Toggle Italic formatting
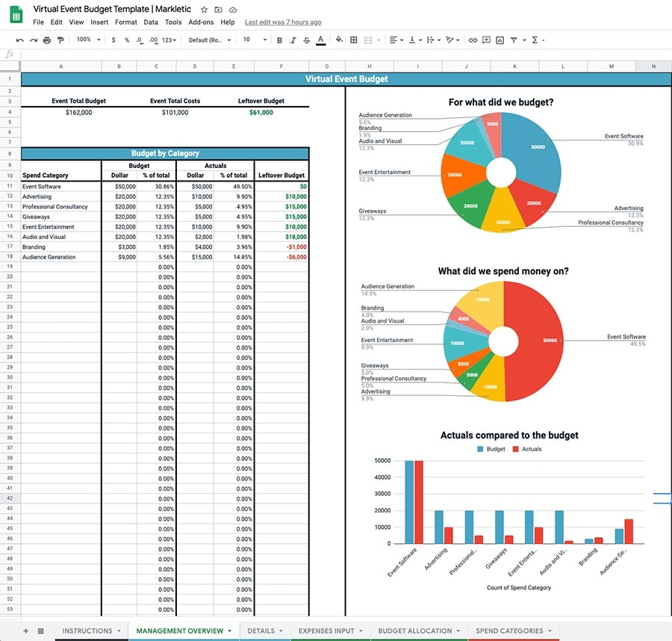This screenshot has height=641, width=672. [293, 40]
